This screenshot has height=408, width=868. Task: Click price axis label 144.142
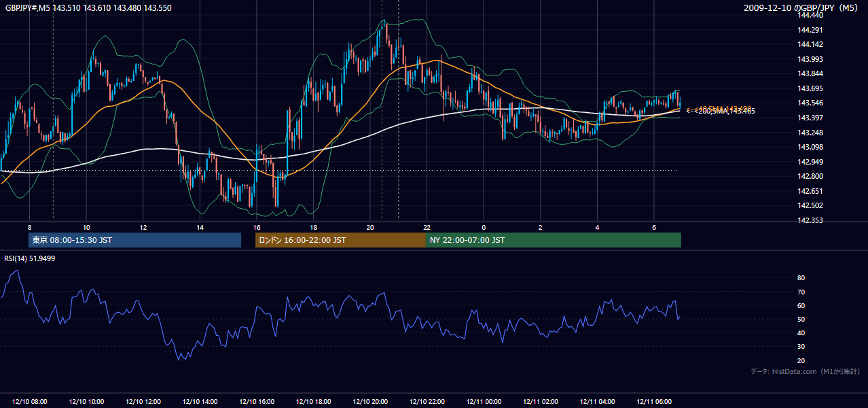[x=811, y=44]
